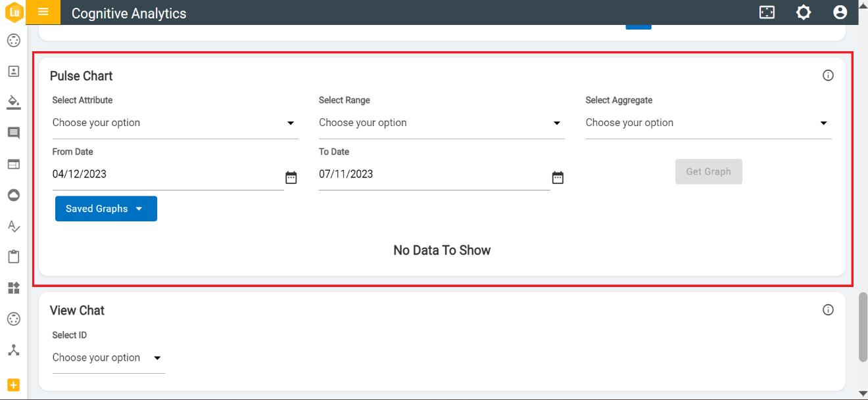
Task: Open the hamburger menu in header
Action: (43, 12)
